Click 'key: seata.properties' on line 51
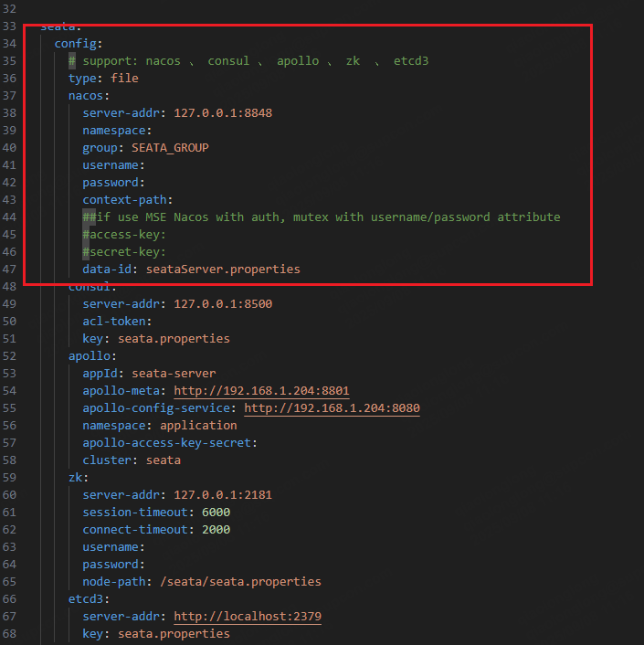This screenshot has width=644, height=645. click(x=156, y=339)
